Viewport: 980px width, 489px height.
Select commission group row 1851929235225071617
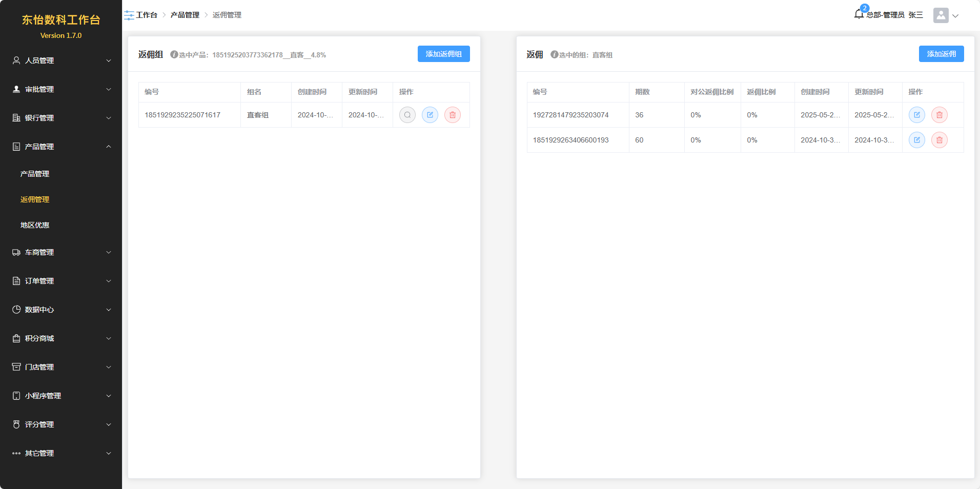pos(182,115)
